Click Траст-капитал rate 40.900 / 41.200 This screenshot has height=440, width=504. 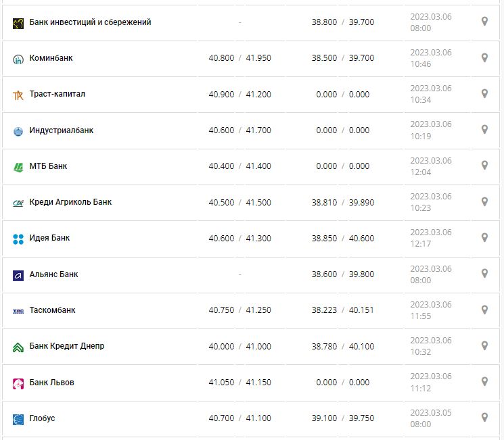[239, 95]
